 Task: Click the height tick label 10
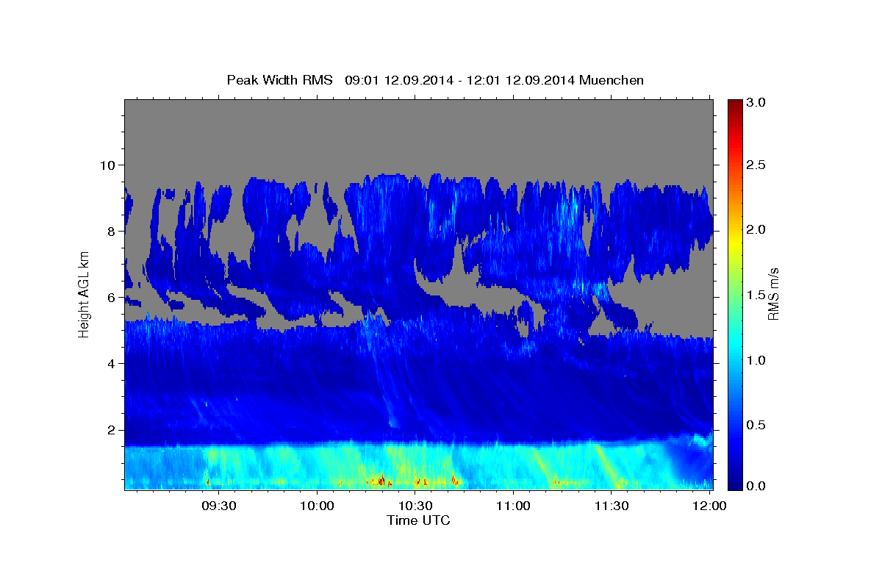110,165
